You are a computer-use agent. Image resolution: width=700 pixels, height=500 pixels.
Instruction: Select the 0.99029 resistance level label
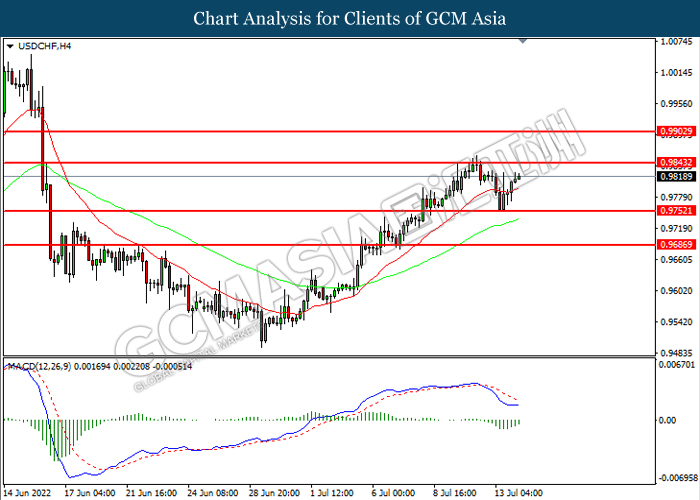(x=676, y=131)
